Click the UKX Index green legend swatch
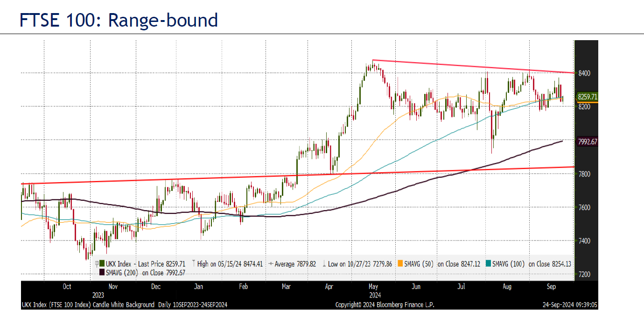The image size is (644, 325). tap(103, 264)
